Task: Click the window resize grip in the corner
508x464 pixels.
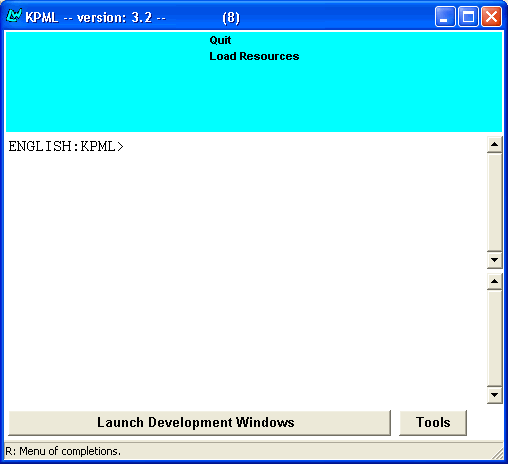Action: click(498, 454)
